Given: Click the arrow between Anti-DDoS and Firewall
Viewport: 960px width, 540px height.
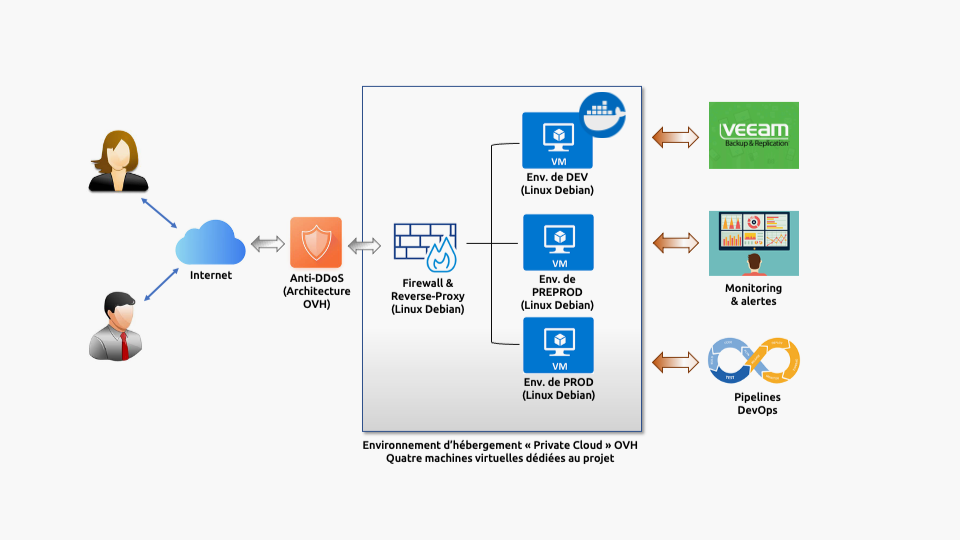Looking at the screenshot, I should (x=364, y=244).
